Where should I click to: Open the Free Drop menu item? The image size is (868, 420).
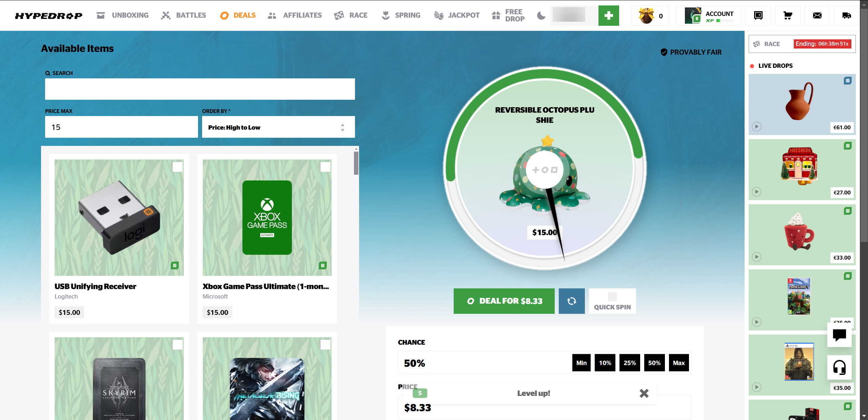pos(508,16)
